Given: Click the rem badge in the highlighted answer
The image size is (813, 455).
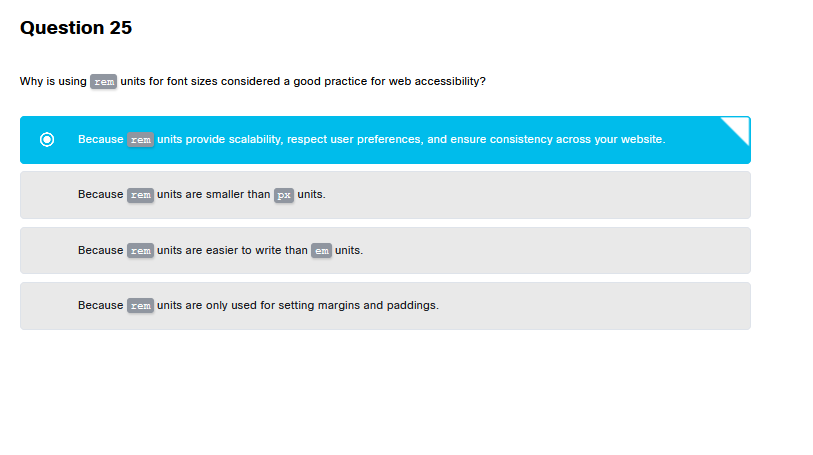Looking at the screenshot, I should tap(140, 139).
